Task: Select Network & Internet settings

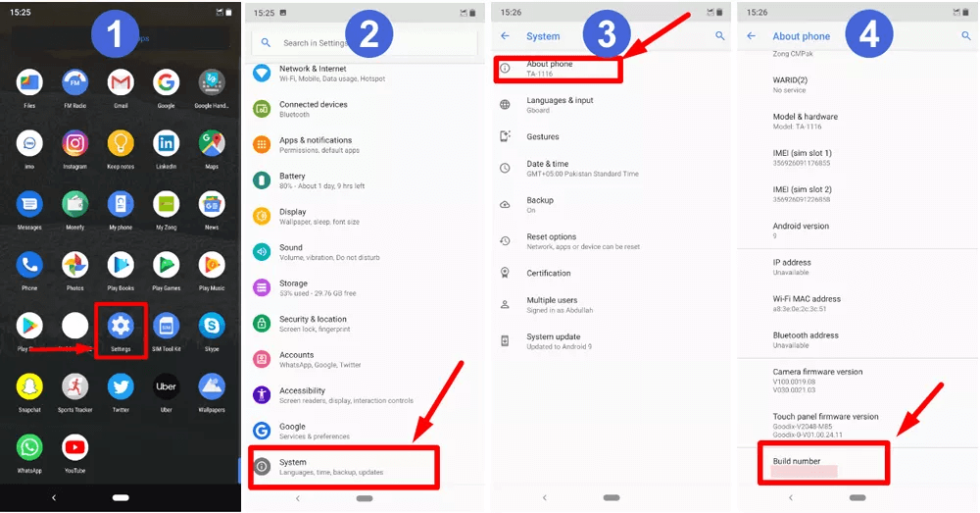Action: (365, 74)
